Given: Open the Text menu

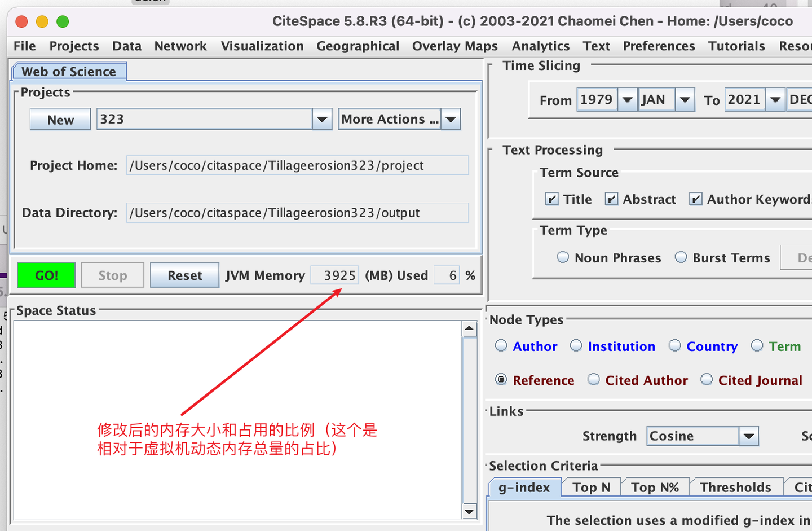Looking at the screenshot, I should pyautogui.click(x=597, y=46).
